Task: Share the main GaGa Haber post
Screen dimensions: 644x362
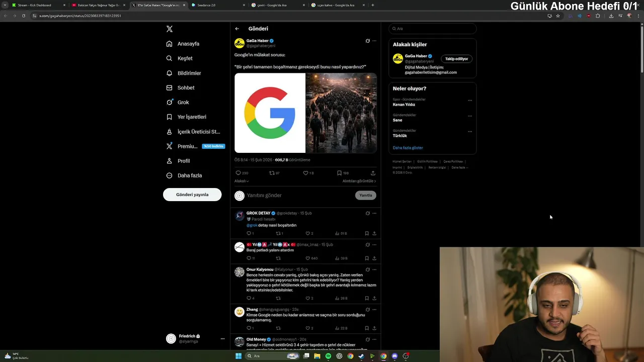Action: [373, 173]
